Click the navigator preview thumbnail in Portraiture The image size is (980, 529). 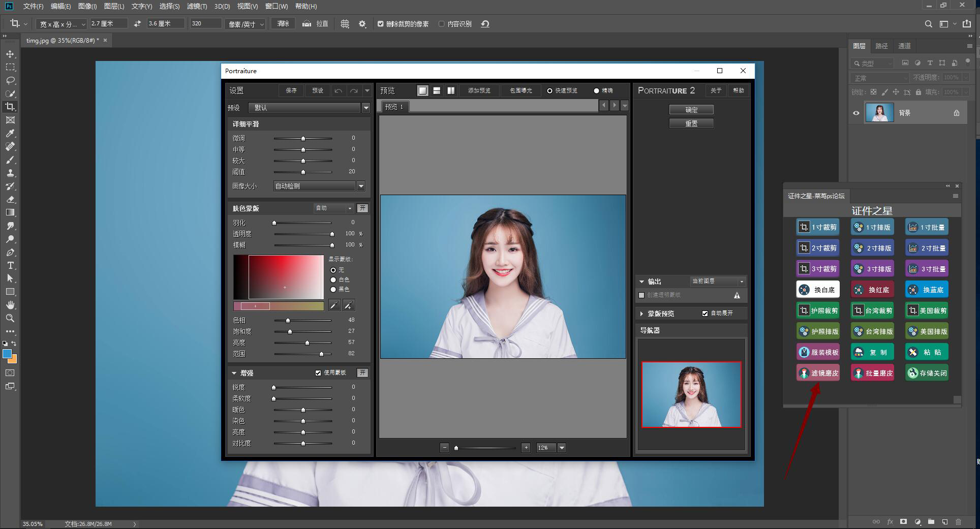click(691, 395)
